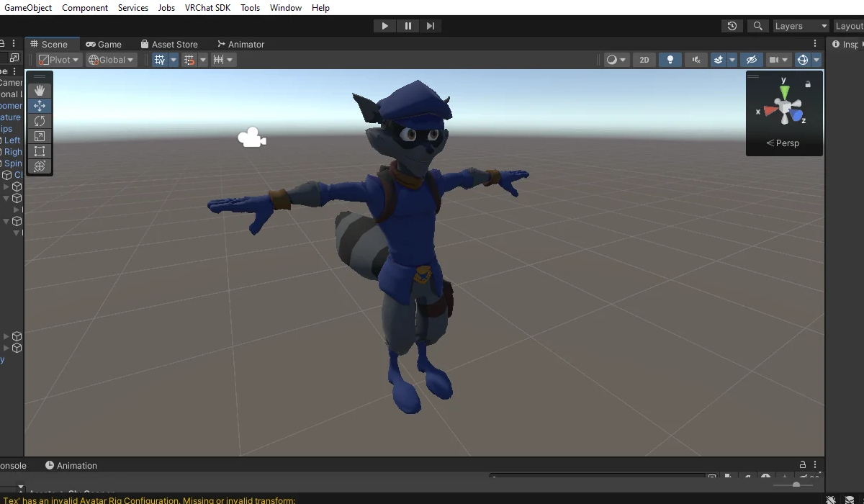Select the Hand view tool
Viewport: 864px width, 504px height.
[40, 90]
